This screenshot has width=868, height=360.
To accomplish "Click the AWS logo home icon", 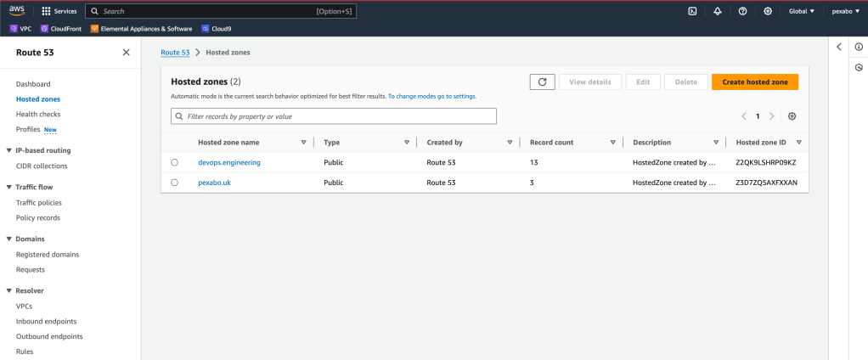I will tap(17, 11).
